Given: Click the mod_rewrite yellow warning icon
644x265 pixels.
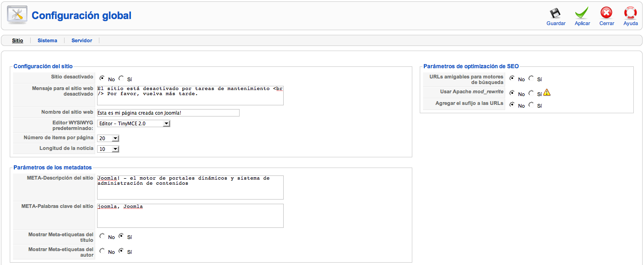Looking at the screenshot, I should pyautogui.click(x=547, y=93).
